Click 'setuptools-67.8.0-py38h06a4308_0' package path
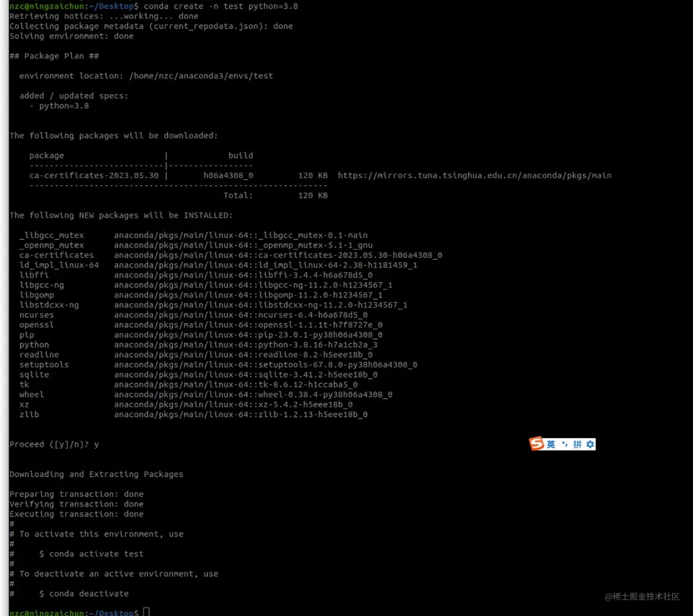Image resolution: width=693 pixels, height=616 pixels. (266, 364)
